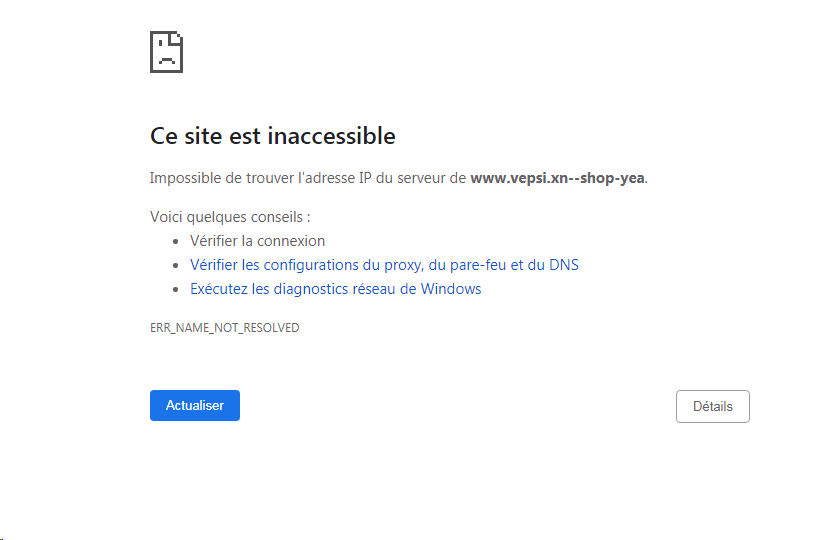Click the bold domain www.vepsi.xn--shop-yea

tap(557, 178)
